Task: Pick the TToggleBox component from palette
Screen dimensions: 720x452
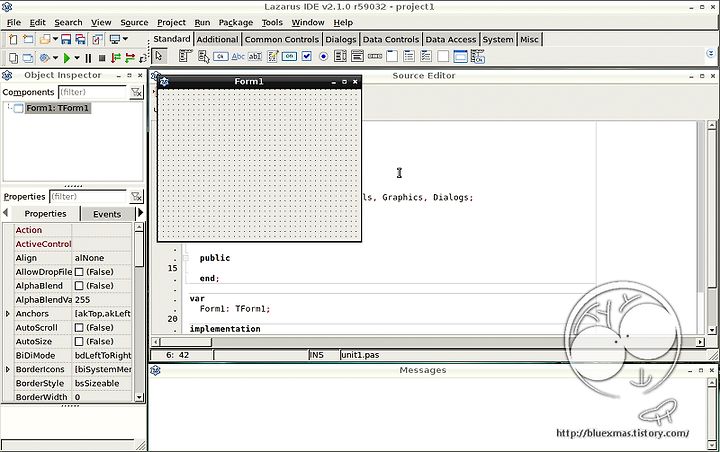Action: point(289,56)
